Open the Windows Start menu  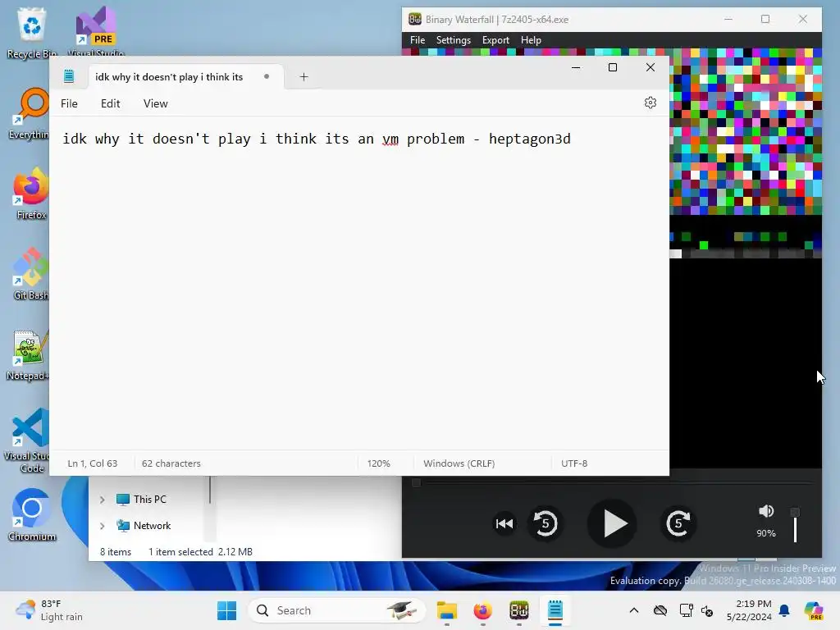(226, 610)
